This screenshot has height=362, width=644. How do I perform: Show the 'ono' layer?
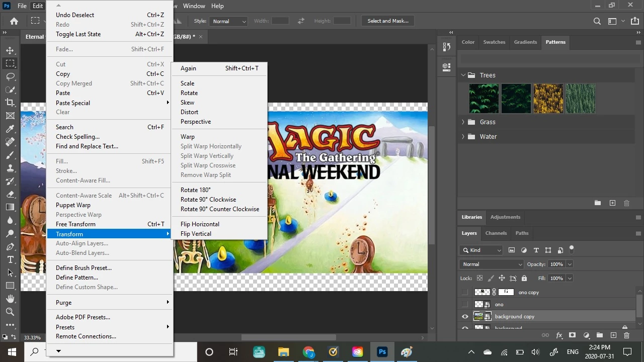click(x=465, y=304)
